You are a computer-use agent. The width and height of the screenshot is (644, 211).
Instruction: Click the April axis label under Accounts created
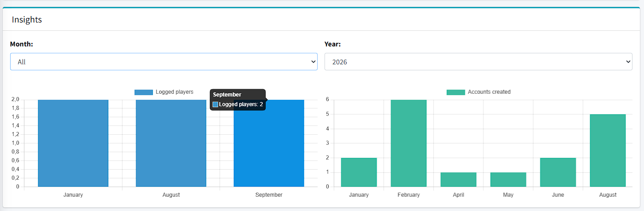point(458,195)
